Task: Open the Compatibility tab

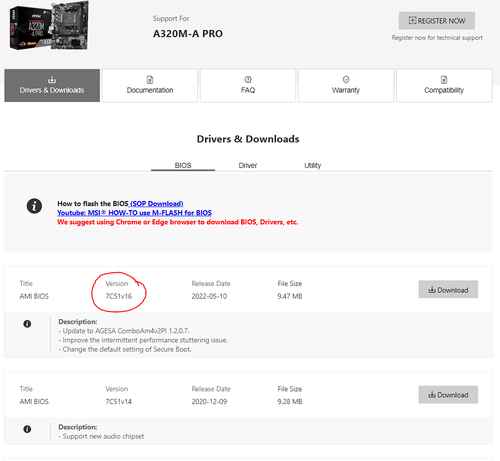Action: (x=444, y=85)
